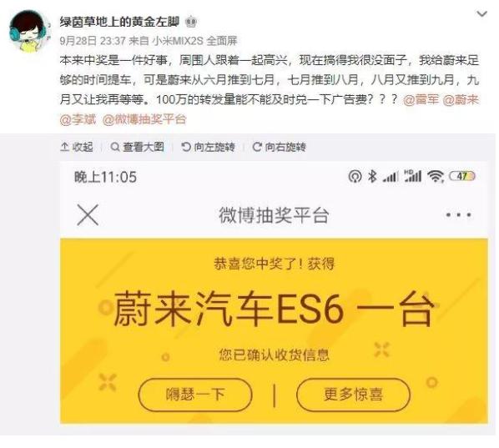Click the 蔚来汽车ES6 一台 prize text
This screenshot has height=448, width=499.
point(274,309)
